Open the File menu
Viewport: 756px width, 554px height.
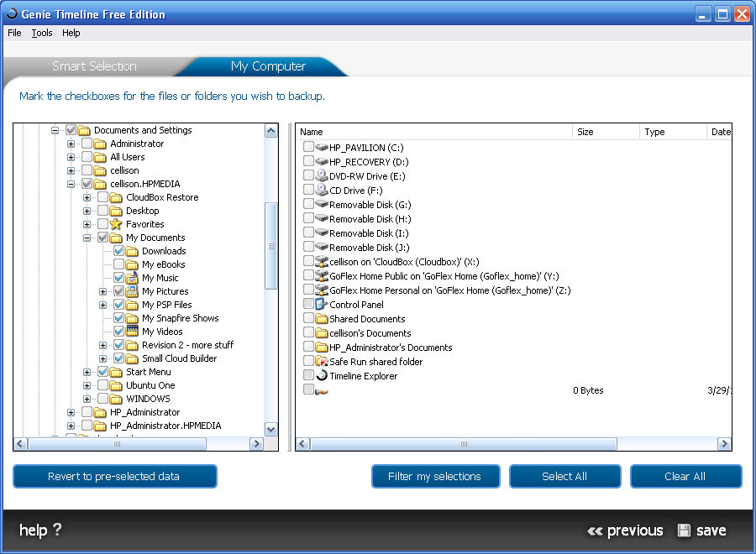14,33
